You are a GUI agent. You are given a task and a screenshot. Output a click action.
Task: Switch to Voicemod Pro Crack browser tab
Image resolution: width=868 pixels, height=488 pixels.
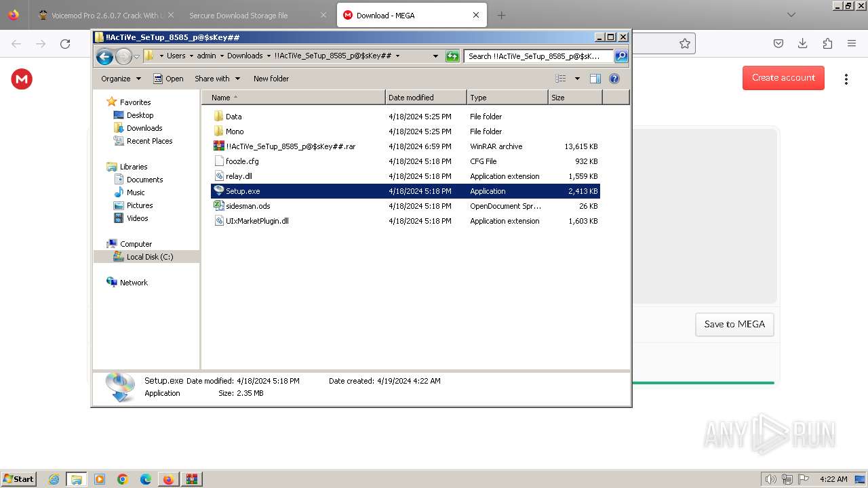(105, 15)
